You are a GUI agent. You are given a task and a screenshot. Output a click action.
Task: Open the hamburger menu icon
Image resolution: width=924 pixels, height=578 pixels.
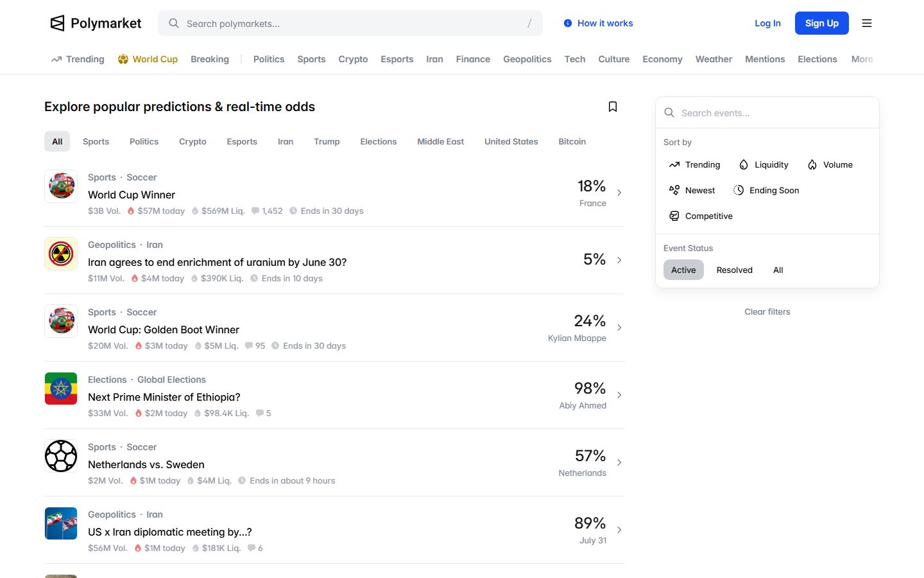tap(867, 23)
